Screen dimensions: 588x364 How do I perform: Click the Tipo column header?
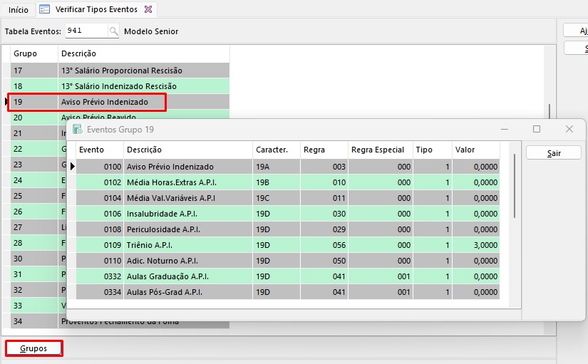[433, 150]
